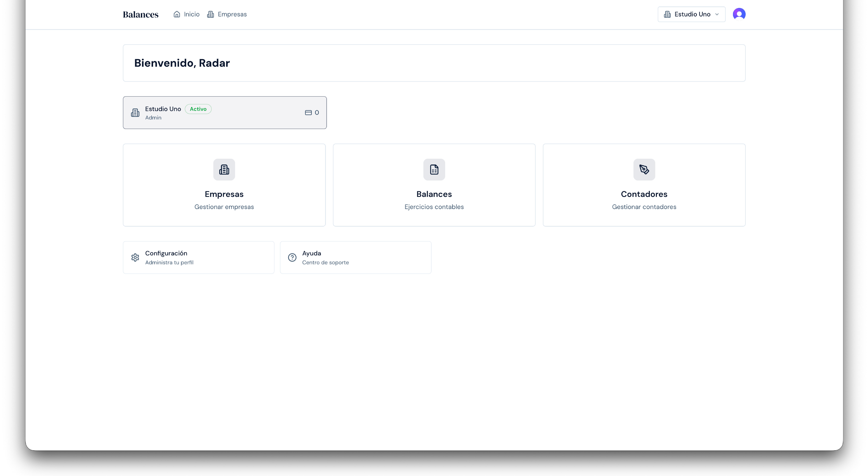
Task: Open the user avatar menu
Action: [x=739, y=14]
